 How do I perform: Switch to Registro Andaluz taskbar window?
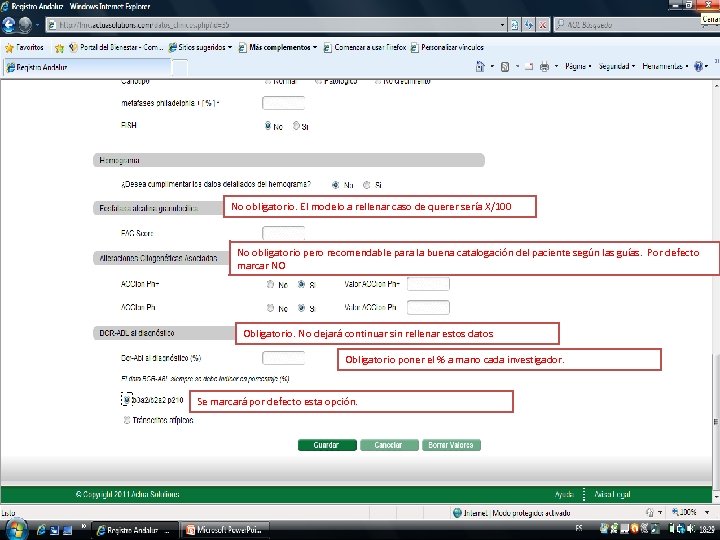(x=134, y=530)
